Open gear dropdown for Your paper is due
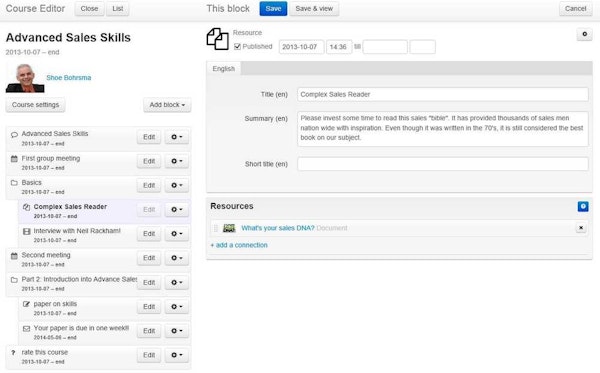Image resolution: width=600 pixels, height=373 pixels. click(x=176, y=331)
